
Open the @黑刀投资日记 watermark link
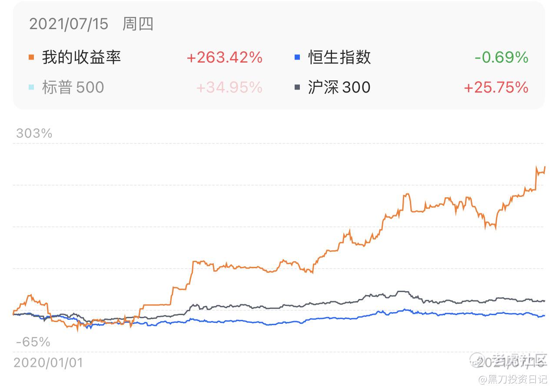tap(513, 379)
